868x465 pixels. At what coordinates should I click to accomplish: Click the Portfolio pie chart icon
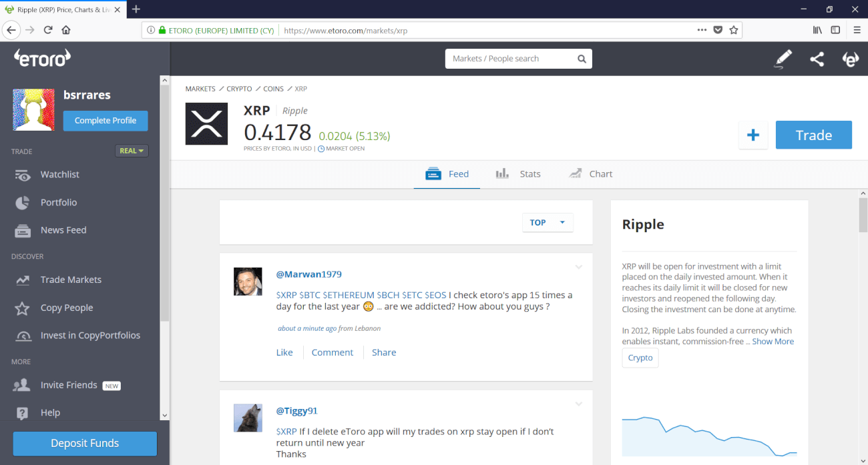22,203
